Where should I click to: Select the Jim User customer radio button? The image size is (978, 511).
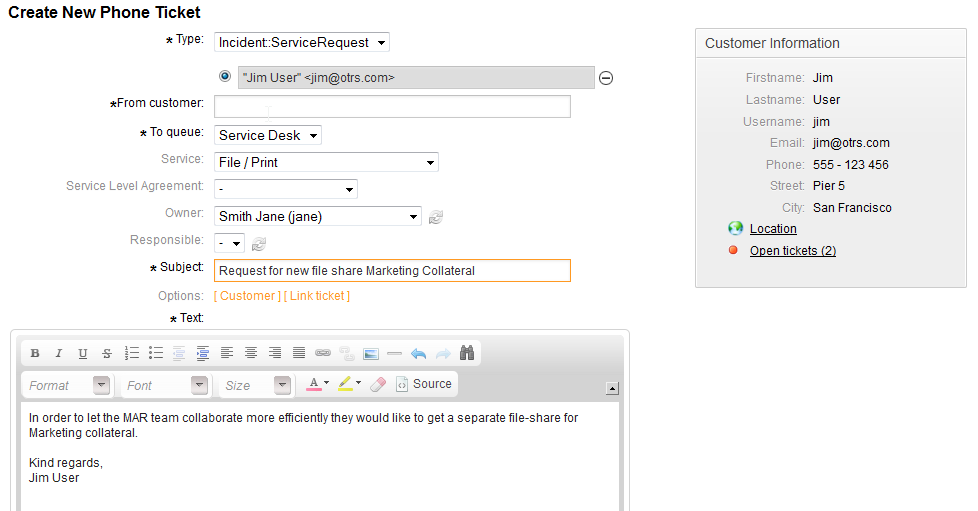click(225, 76)
